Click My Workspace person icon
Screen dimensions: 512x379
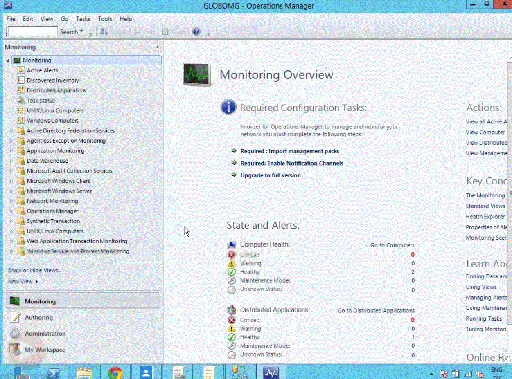click(15, 350)
